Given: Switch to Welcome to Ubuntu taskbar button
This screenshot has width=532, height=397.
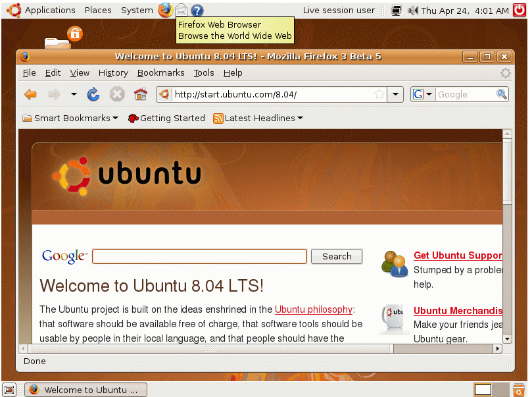Looking at the screenshot, I should coord(86,390).
